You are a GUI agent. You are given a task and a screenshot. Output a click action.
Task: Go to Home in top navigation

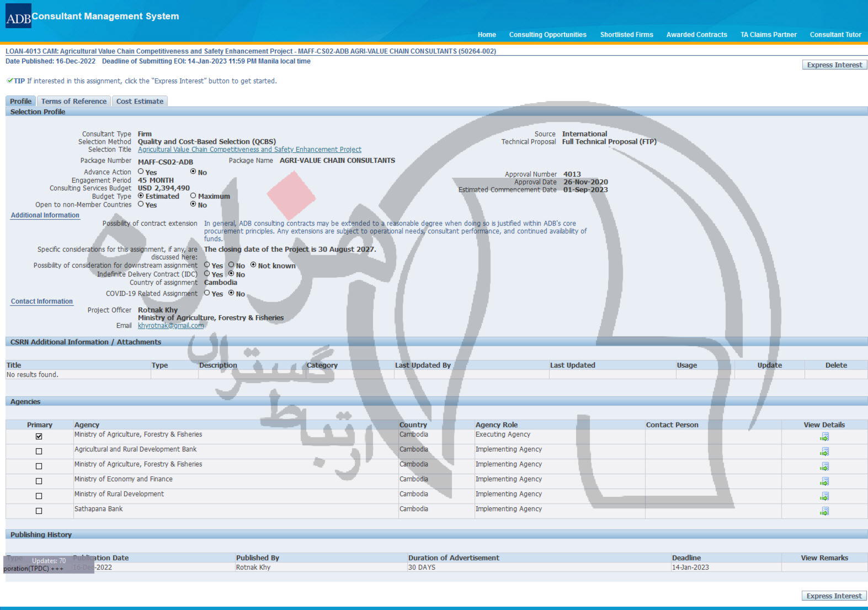(x=487, y=35)
